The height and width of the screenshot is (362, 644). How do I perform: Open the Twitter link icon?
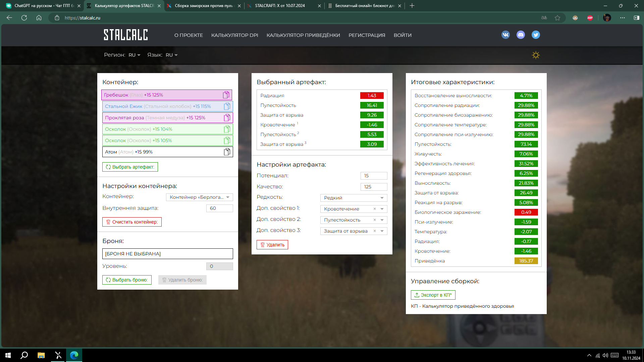coord(536,35)
